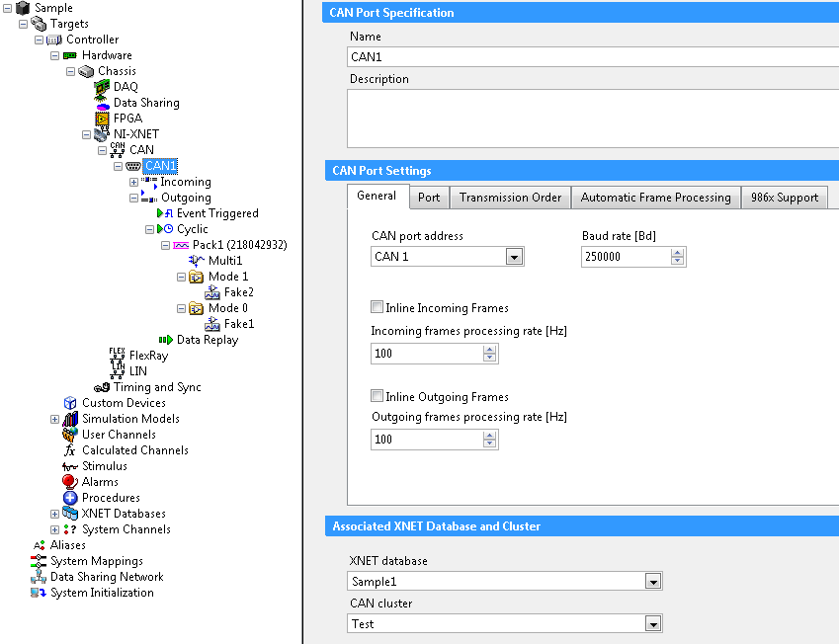The image size is (839, 644).
Task: Increase Baud rate with up arrow
Action: pyautogui.click(x=677, y=252)
